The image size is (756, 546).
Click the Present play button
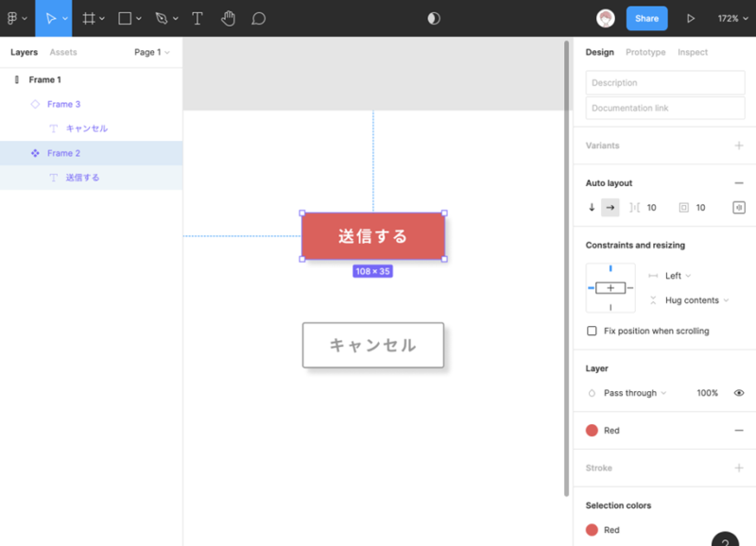[691, 18]
